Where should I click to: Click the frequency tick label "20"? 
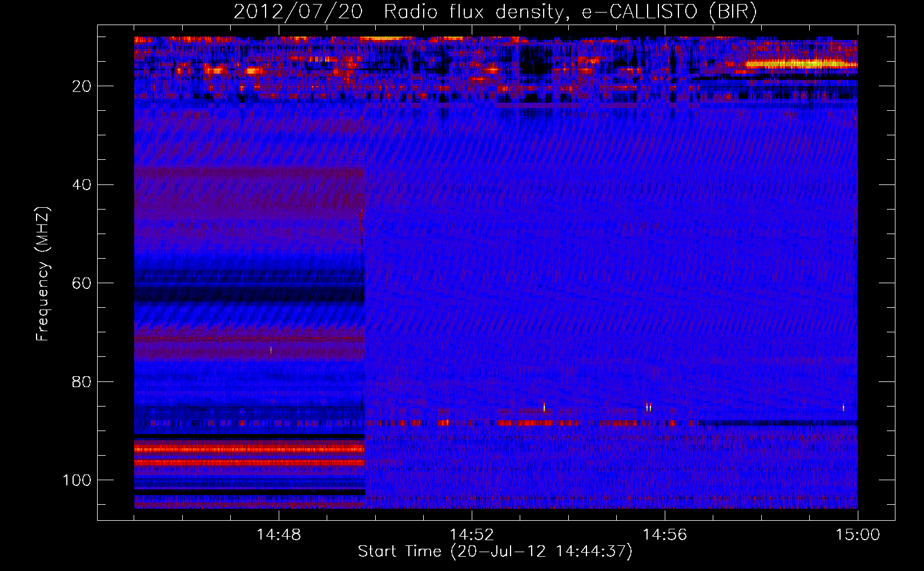click(82, 86)
